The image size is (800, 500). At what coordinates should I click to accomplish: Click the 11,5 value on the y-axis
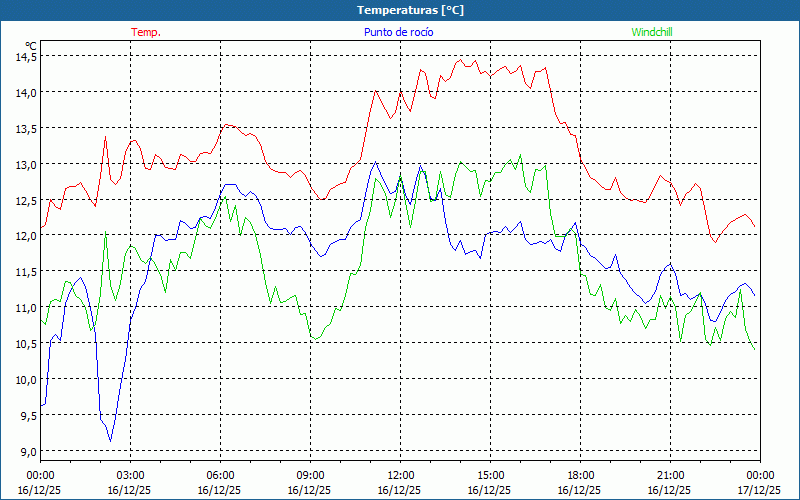(26, 272)
